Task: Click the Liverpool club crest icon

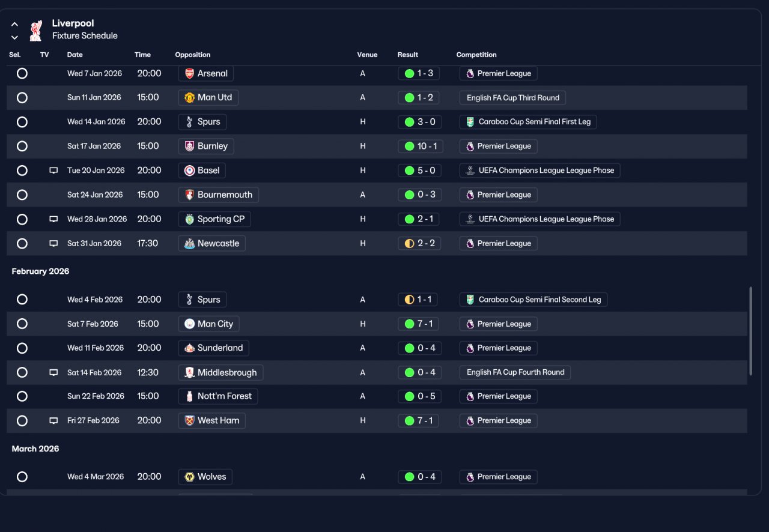Action: 36,31
